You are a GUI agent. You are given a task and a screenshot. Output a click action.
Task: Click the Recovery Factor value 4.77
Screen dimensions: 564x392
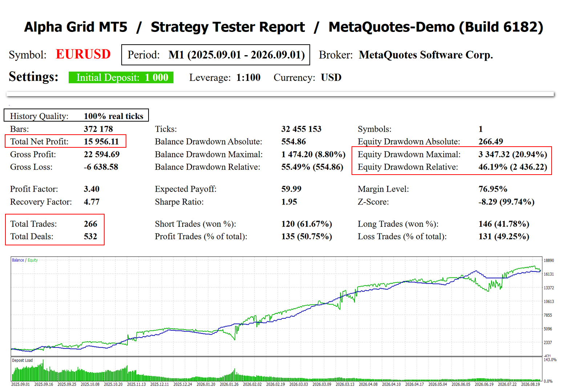(92, 202)
